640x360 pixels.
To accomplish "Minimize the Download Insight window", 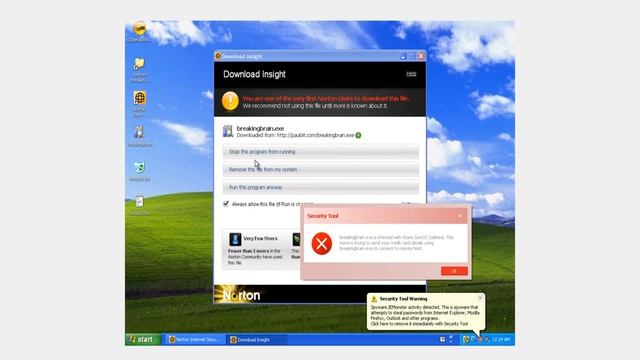I will [x=403, y=56].
